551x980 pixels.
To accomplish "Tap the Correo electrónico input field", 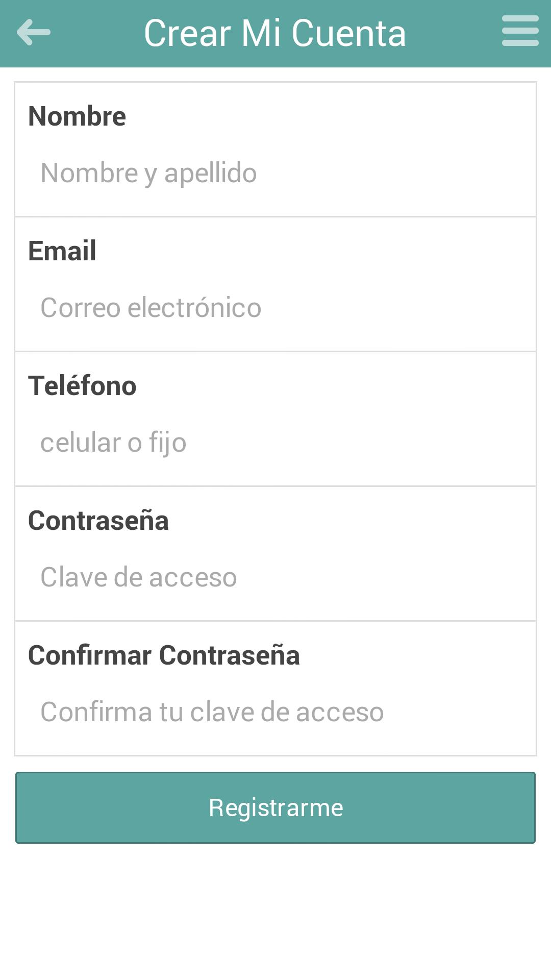I will pos(275,308).
